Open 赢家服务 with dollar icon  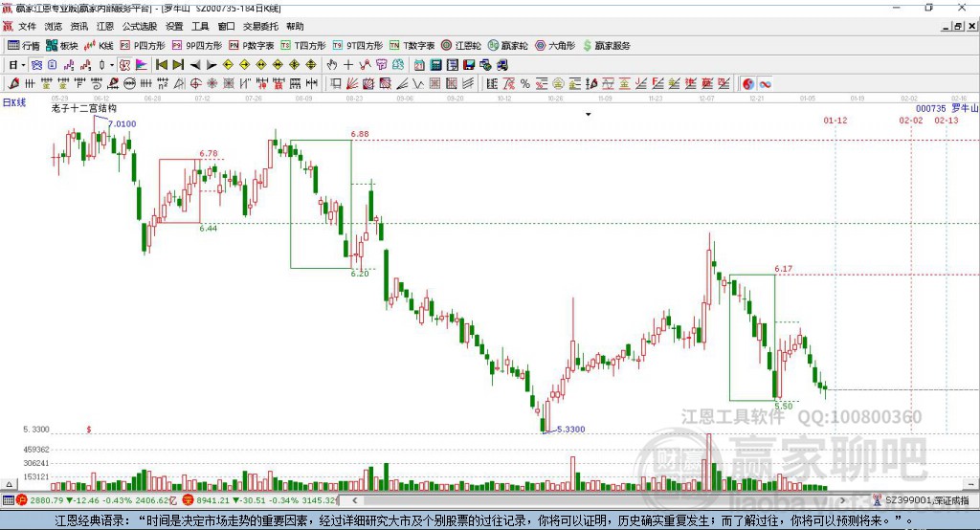606,46
